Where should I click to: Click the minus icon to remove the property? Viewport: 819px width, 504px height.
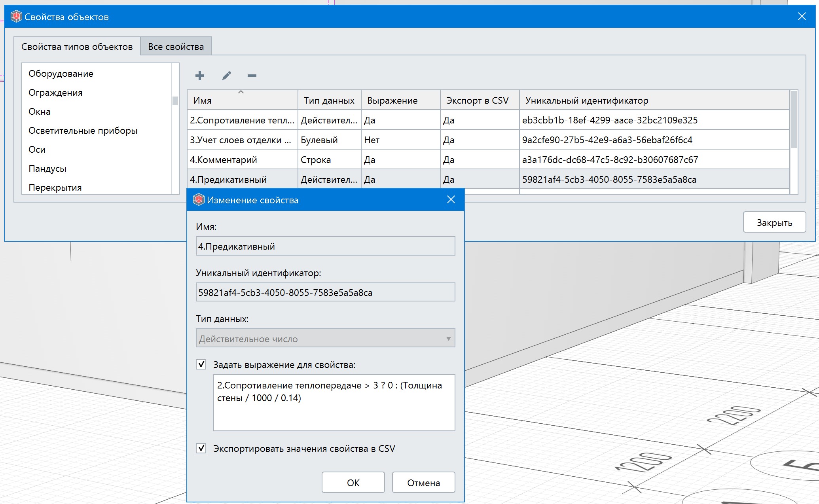pos(252,75)
